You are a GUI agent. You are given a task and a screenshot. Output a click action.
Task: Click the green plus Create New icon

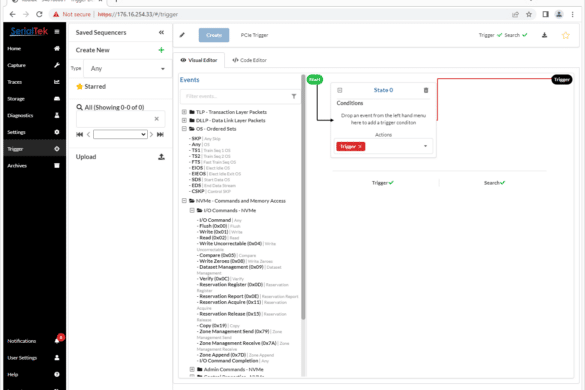[161, 50]
